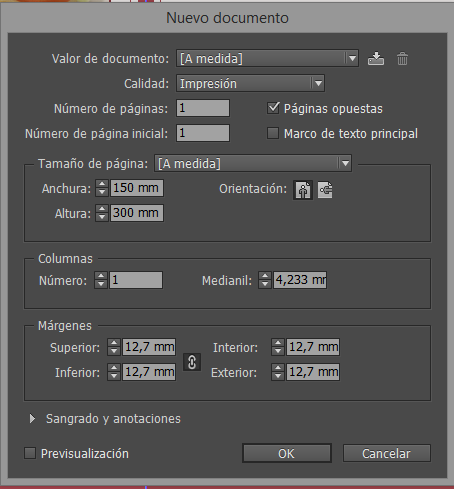454x489 pixels.
Task: Click the Exterior margin field
Action: coord(313,372)
